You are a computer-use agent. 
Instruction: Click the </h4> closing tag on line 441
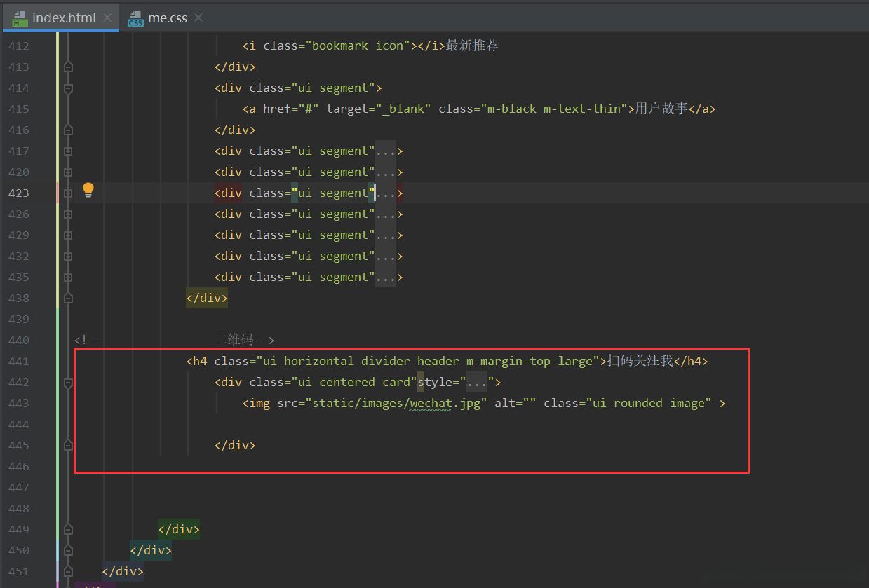[x=691, y=361]
